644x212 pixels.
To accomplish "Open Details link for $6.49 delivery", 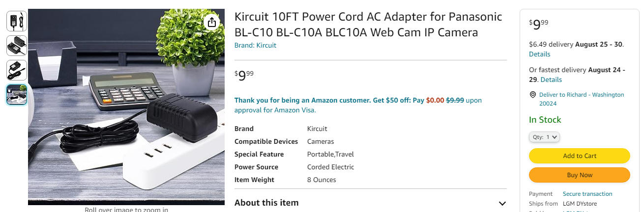I will point(539,54).
